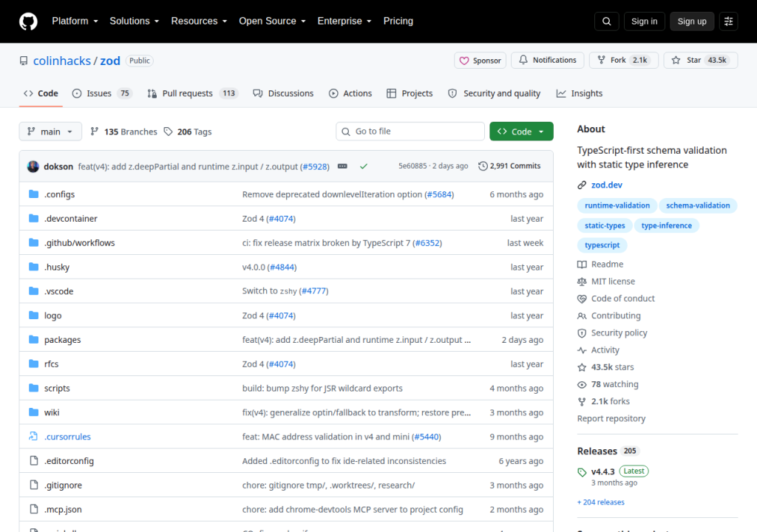
Task: Switch to the Issues tab
Action: coord(102,93)
